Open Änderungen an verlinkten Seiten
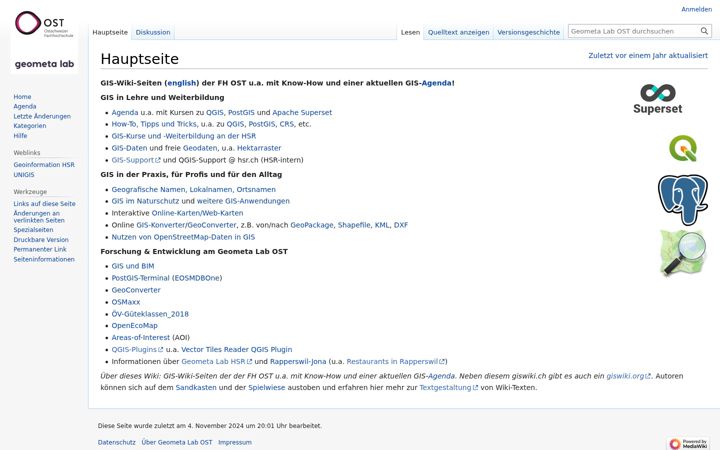 39,217
